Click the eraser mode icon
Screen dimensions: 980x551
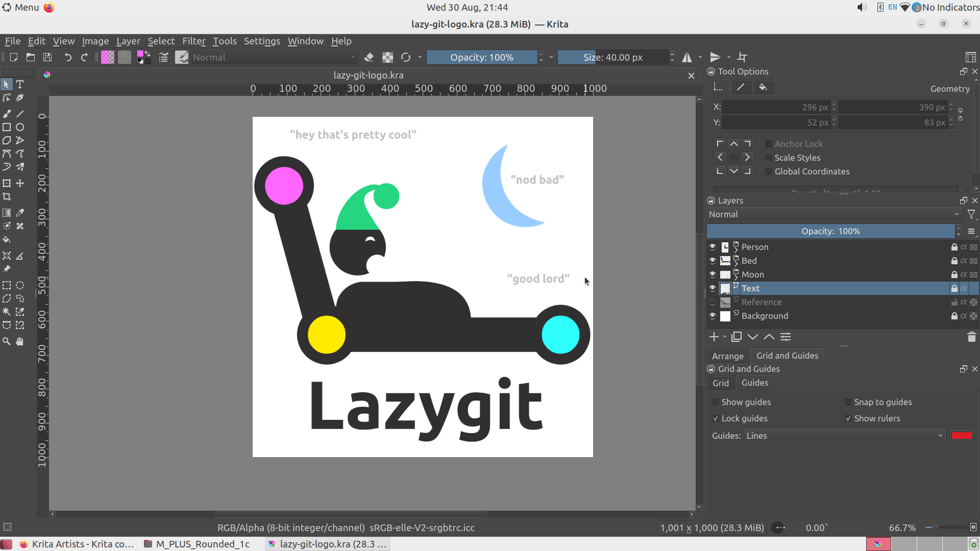coord(369,57)
